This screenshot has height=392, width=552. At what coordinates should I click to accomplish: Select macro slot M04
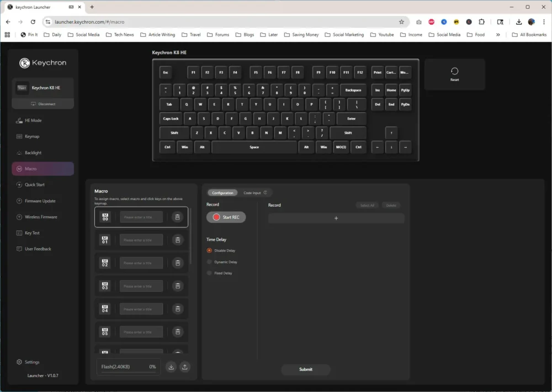pyautogui.click(x=105, y=309)
